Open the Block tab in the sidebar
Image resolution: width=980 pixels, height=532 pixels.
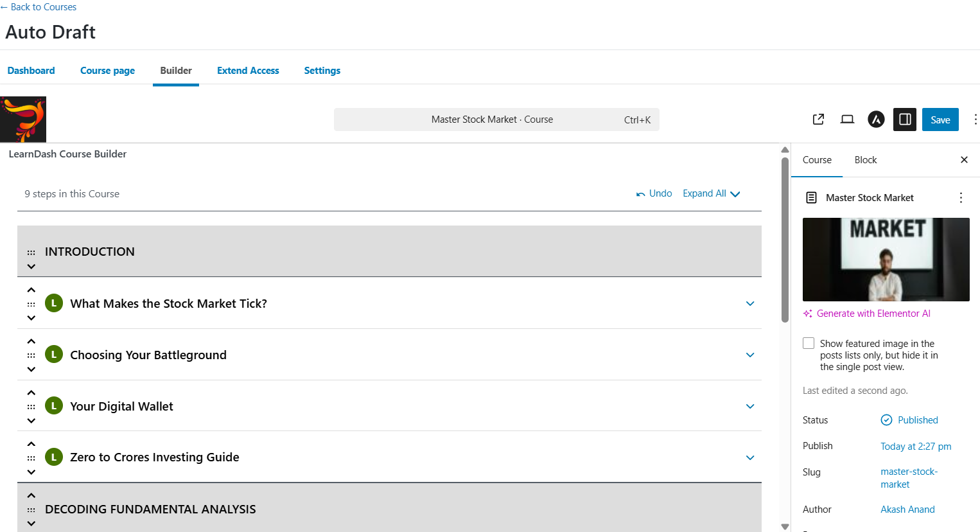[x=866, y=159]
